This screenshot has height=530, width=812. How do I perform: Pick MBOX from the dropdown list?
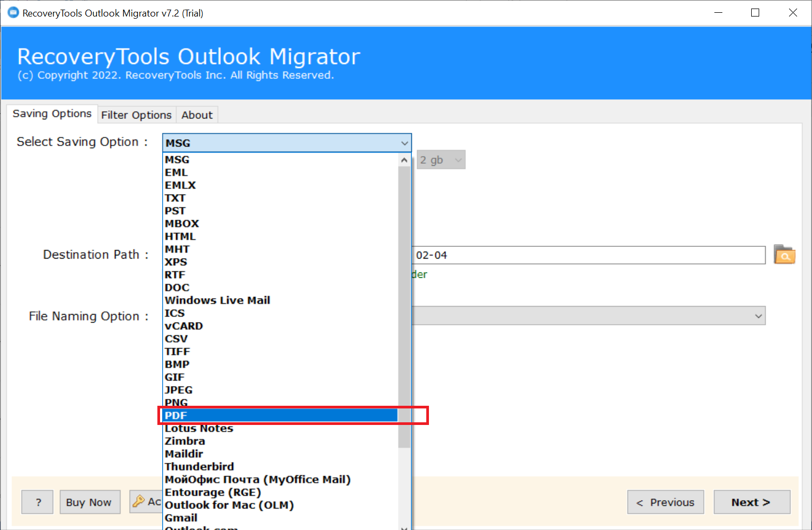280,223
